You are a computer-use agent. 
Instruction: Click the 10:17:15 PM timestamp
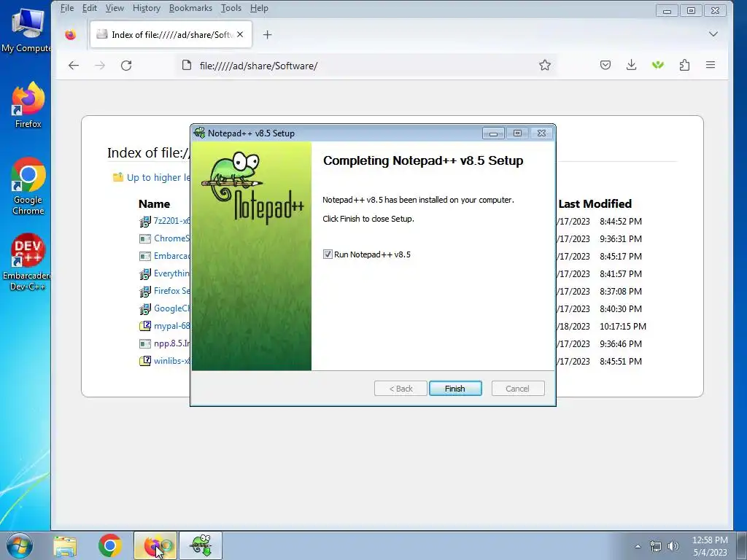coord(623,326)
